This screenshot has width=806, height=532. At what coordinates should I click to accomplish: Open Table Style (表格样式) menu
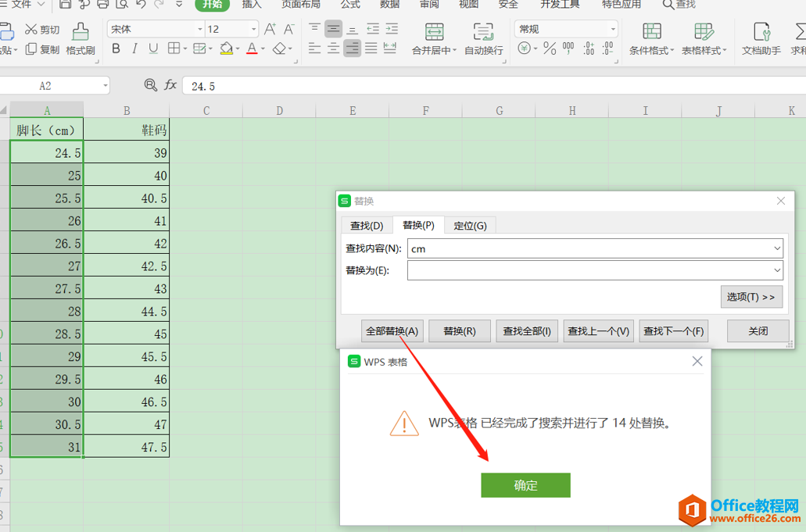pyautogui.click(x=704, y=38)
